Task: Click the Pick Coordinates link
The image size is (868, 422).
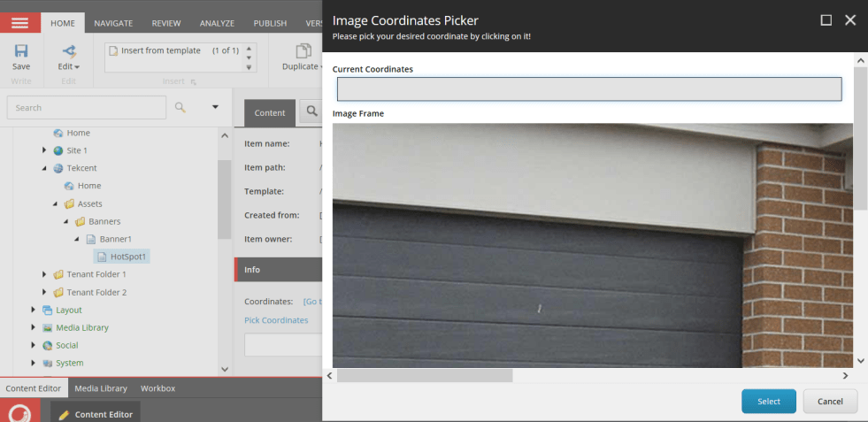Action: pyautogui.click(x=276, y=320)
